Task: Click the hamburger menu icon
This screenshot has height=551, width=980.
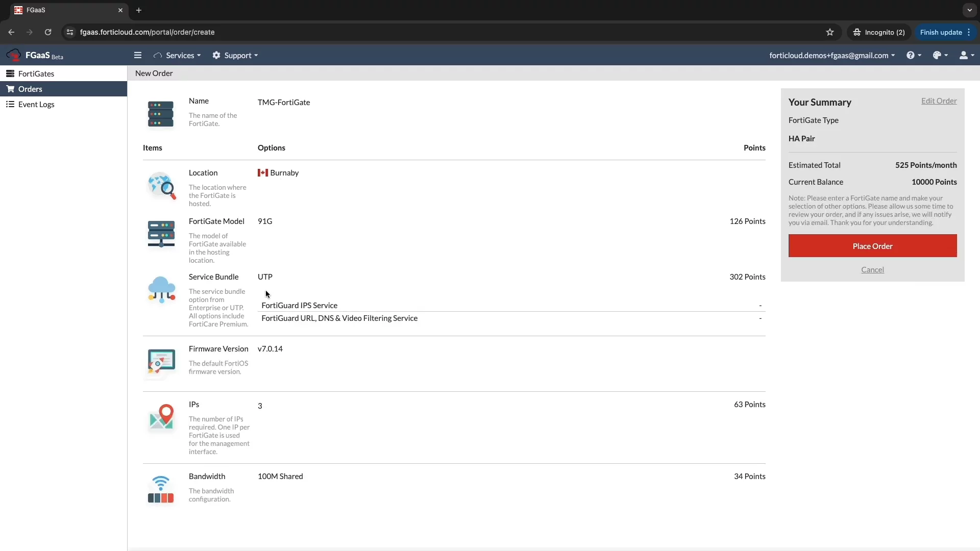Action: 137,55
